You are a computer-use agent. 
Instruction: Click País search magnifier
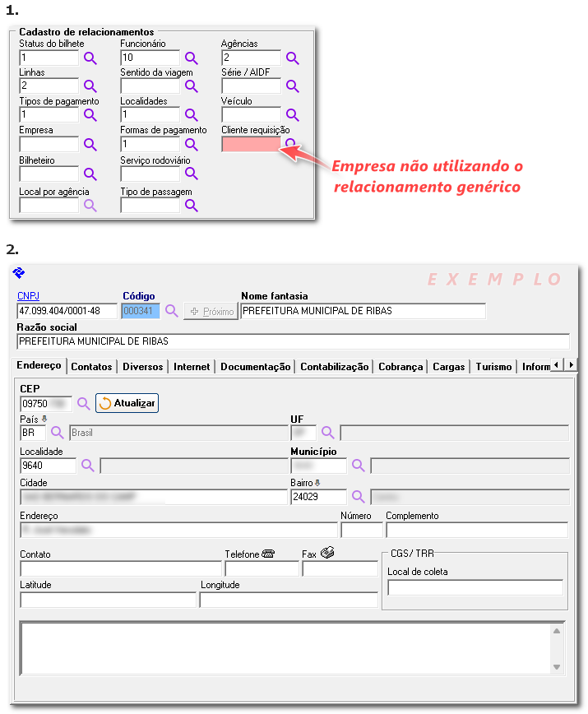click(57, 433)
